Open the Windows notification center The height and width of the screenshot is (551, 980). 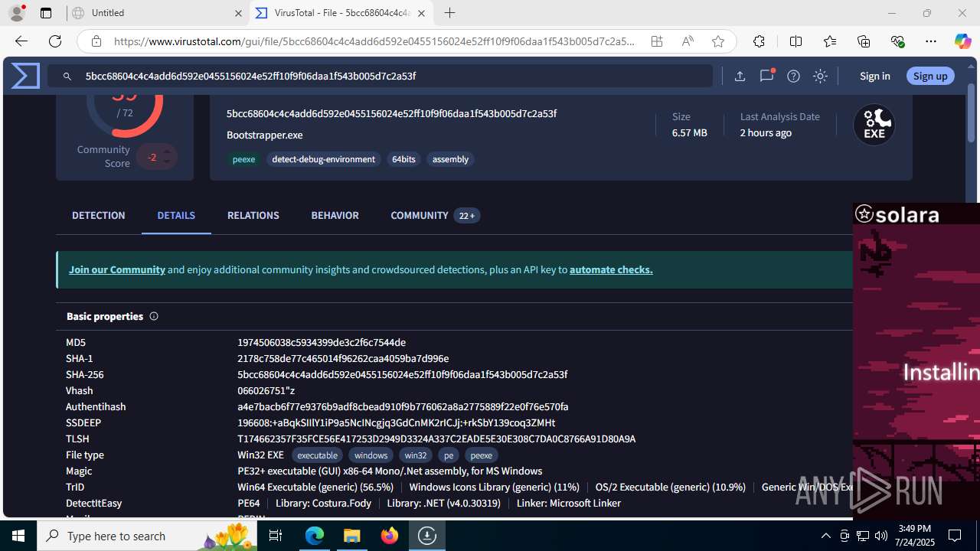coord(955,536)
